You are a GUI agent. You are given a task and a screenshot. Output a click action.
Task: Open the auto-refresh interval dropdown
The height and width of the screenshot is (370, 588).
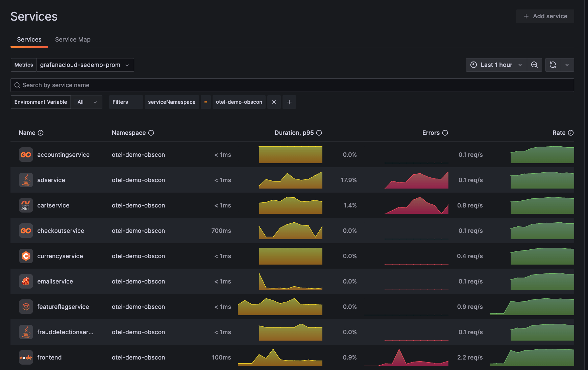567,65
